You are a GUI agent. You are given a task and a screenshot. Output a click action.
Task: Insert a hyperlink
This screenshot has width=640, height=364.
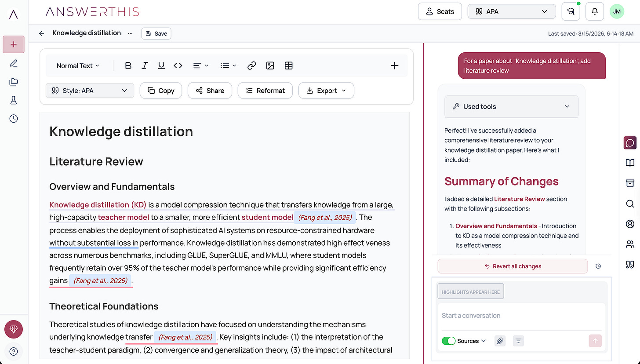pyautogui.click(x=251, y=66)
